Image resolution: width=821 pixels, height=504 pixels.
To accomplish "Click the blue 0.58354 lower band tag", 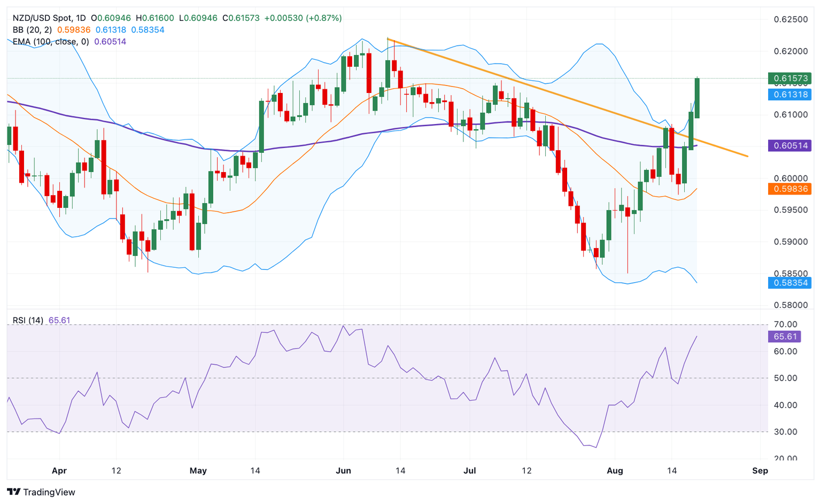I will coord(789,283).
